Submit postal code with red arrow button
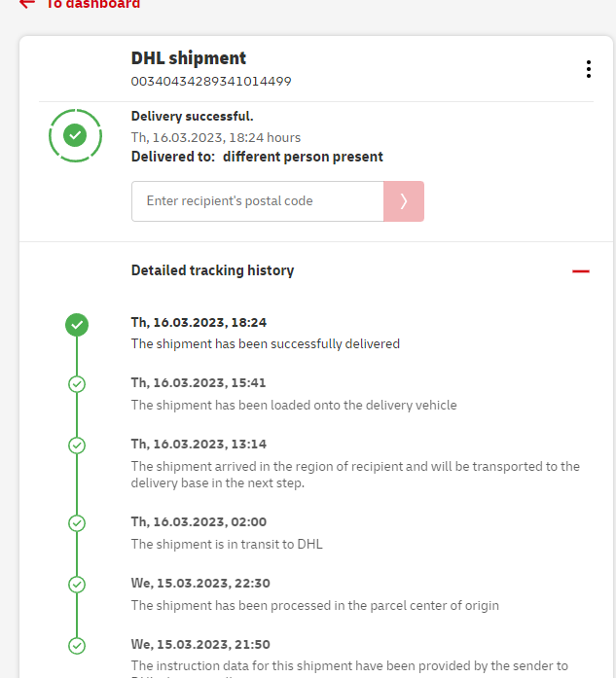The width and height of the screenshot is (616, 678). tap(404, 201)
